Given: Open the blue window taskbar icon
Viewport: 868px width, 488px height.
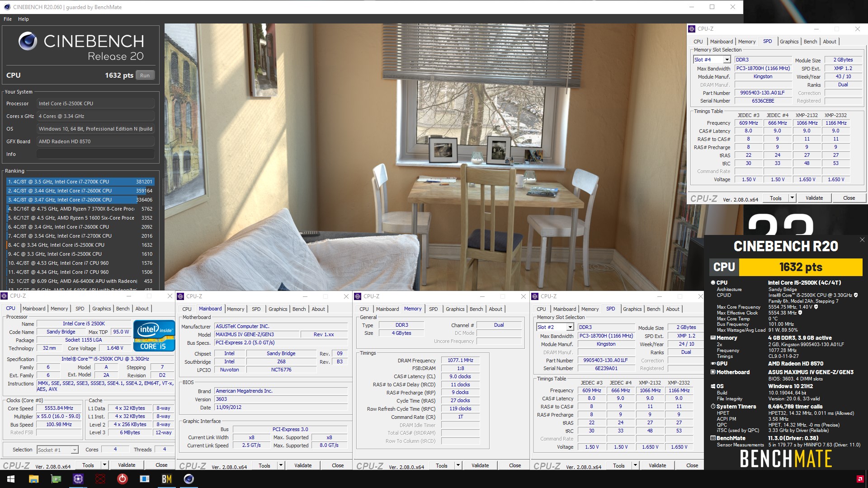Looking at the screenshot, I should 145,479.
